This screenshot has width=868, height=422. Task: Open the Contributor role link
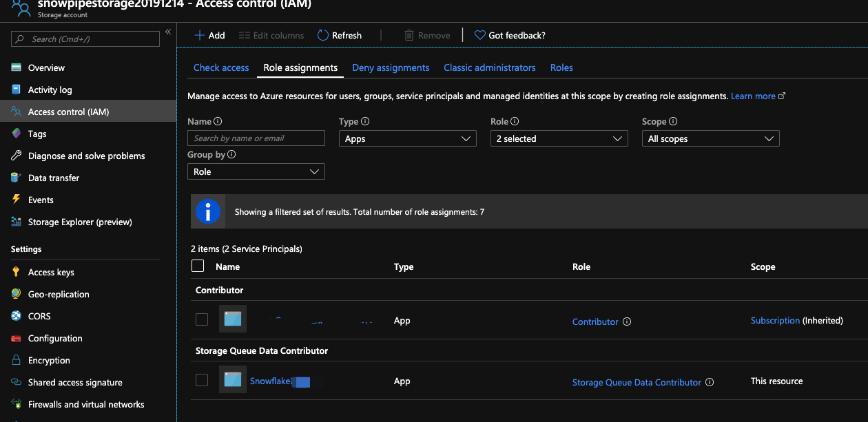click(595, 321)
